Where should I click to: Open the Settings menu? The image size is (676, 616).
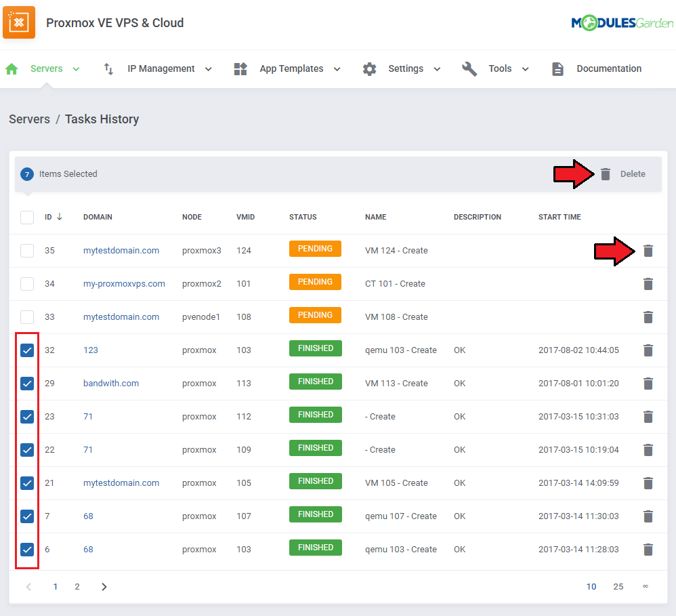(406, 68)
